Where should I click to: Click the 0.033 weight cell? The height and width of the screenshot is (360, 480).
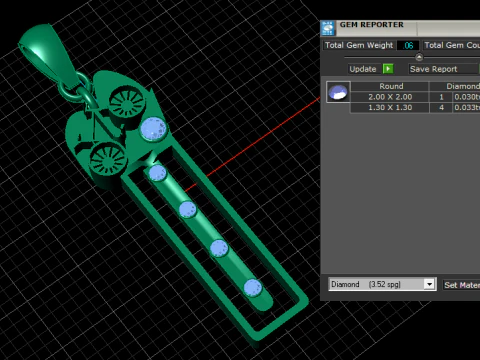pyautogui.click(x=467, y=108)
